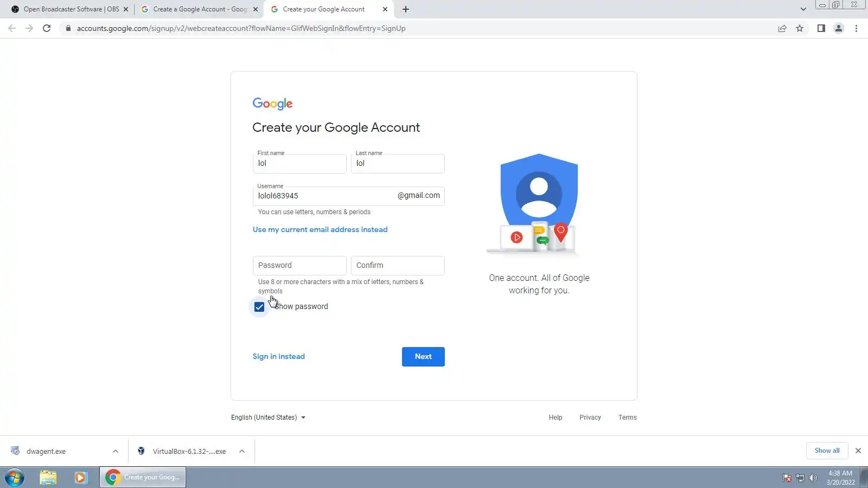Click the Action Center flag tray icon
This screenshot has width=868, height=488.
tap(787, 478)
